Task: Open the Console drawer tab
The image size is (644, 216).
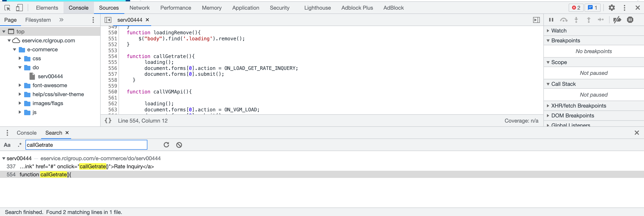Action: (27, 133)
